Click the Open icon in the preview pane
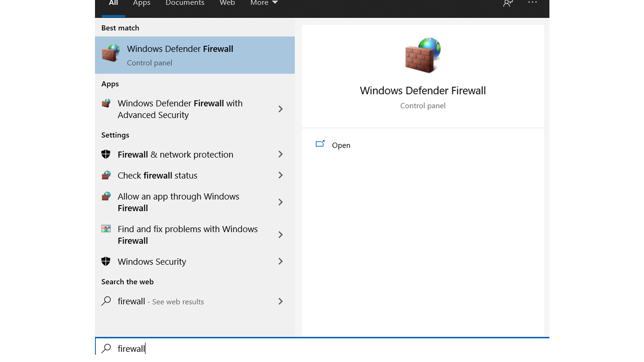The width and height of the screenshot is (644, 362). pyautogui.click(x=320, y=144)
